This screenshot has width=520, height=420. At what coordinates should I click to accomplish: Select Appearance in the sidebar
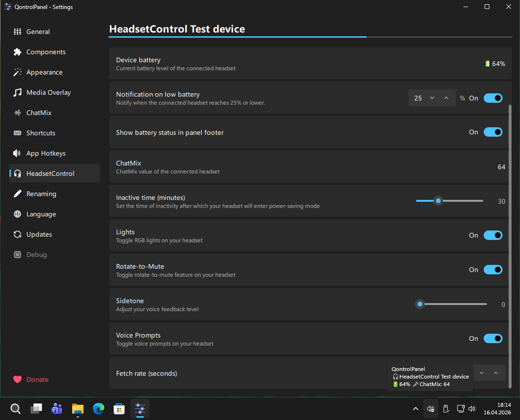55,72
